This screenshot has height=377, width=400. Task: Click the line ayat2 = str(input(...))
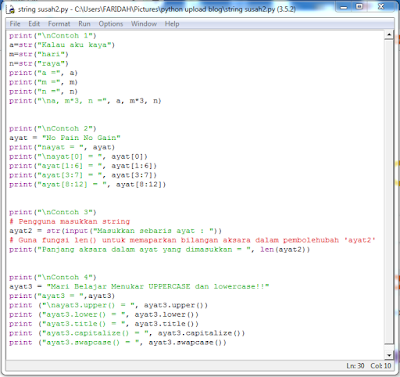click(x=115, y=231)
